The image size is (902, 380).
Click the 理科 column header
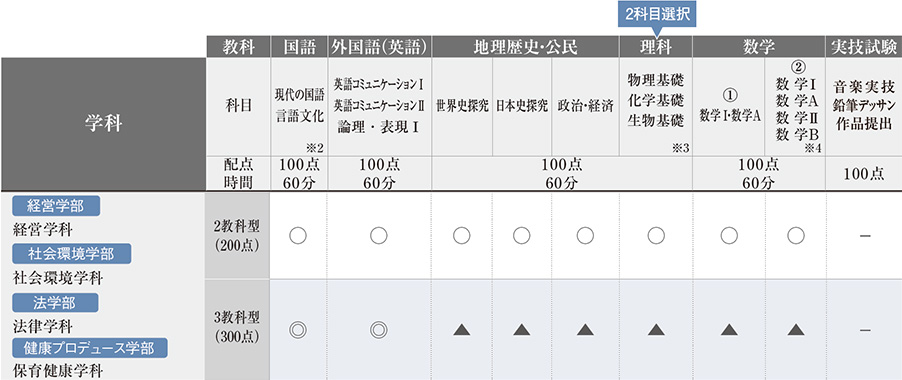pyautogui.click(x=656, y=47)
